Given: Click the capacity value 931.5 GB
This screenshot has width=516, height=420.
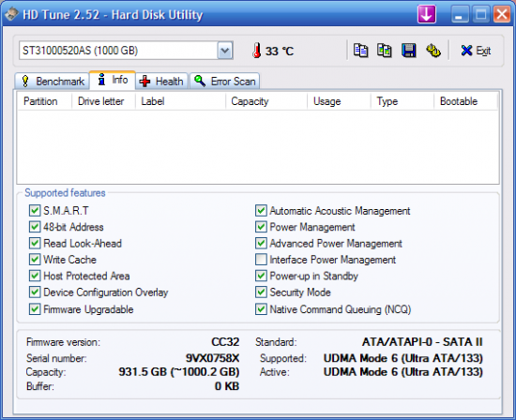Looking at the screenshot, I should point(179,372).
